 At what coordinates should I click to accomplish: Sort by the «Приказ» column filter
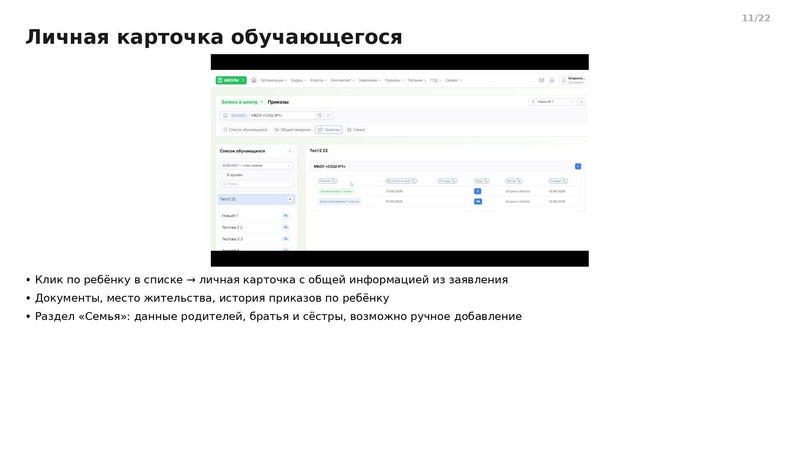click(328, 181)
